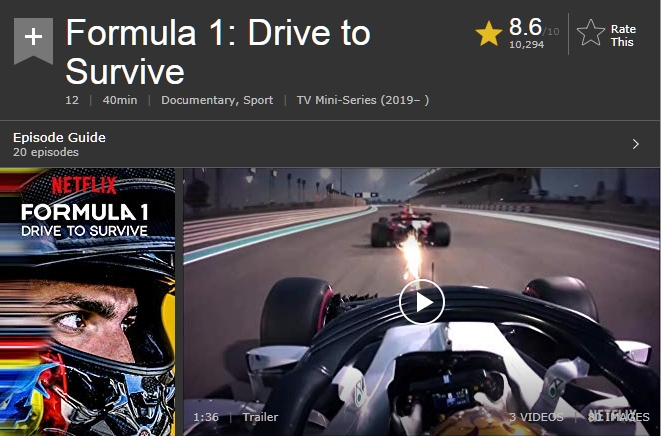Click the 12 certificate rating
Image resolution: width=661 pixels, height=436 pixels.
(x=72, y=100)
